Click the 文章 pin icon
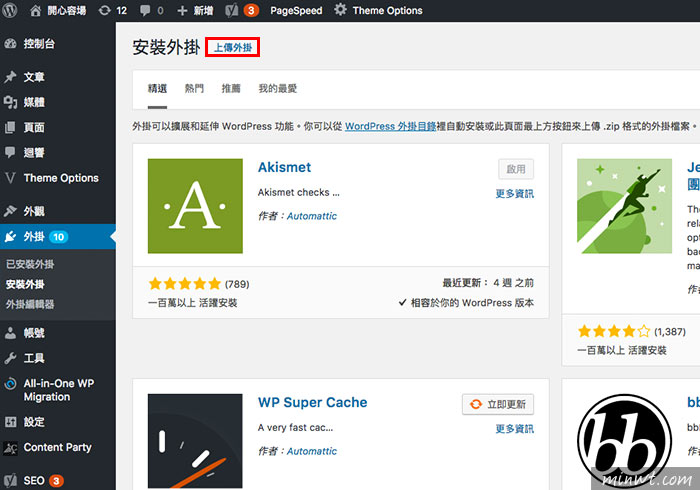 coord(10,77)
